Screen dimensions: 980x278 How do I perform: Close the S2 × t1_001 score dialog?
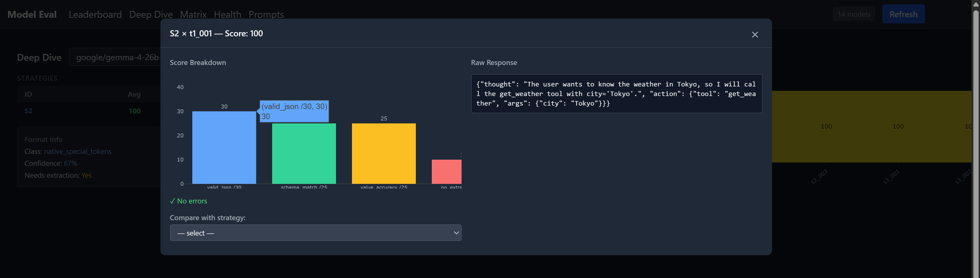(x=755, y=34)
